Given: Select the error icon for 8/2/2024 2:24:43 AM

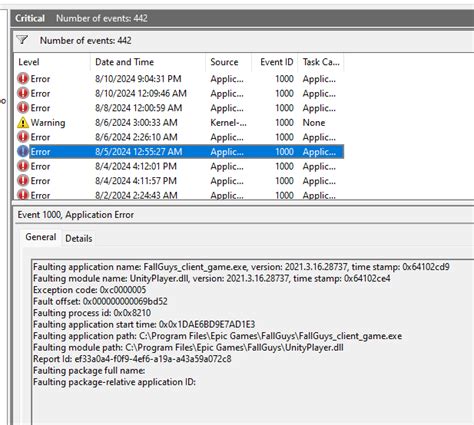Looking at the screenshot, I should [23, 195].
